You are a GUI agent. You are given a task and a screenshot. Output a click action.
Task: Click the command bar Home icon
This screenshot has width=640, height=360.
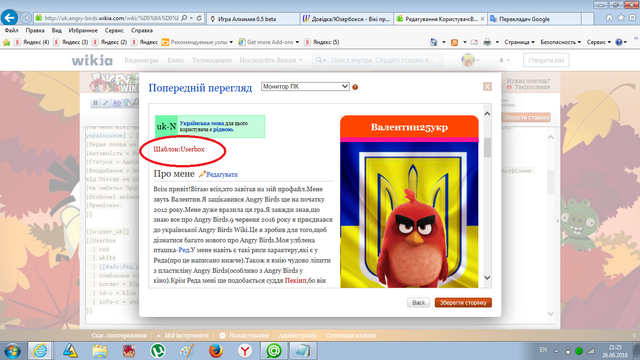click(x=433, y=42)
